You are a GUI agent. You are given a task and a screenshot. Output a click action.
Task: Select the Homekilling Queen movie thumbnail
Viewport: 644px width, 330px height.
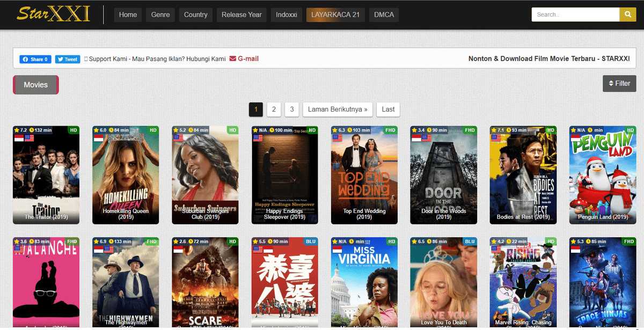126,174
